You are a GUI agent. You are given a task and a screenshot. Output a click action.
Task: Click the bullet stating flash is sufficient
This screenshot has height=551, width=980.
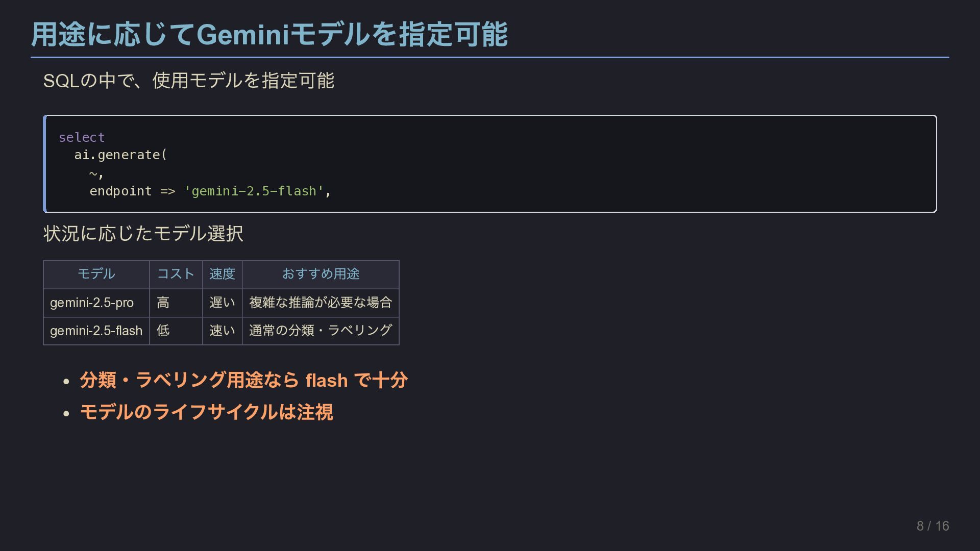coord(243,380)
